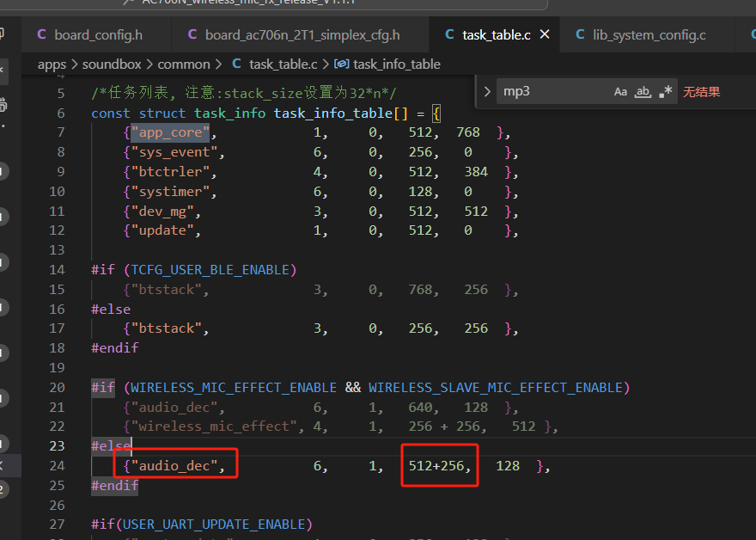Click the dimmed "audio_dec" on line 21
Screen dimensions: 756x540
click(x=174, y=408)
